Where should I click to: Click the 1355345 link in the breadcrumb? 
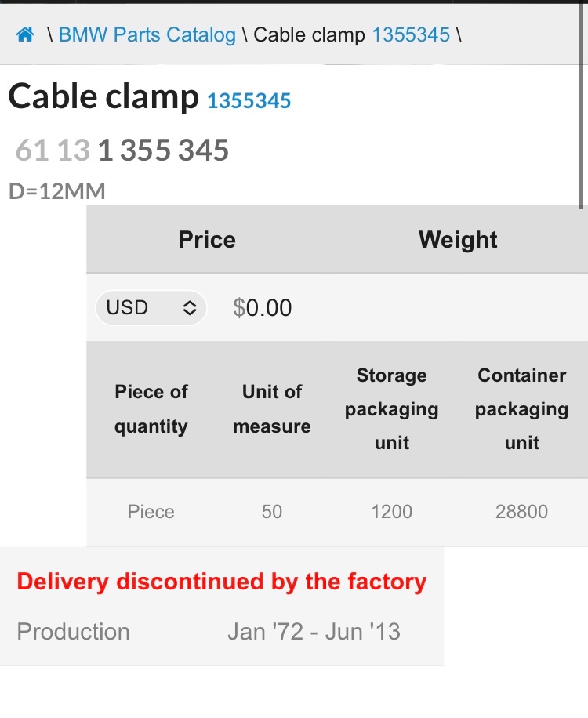point(411,35)
